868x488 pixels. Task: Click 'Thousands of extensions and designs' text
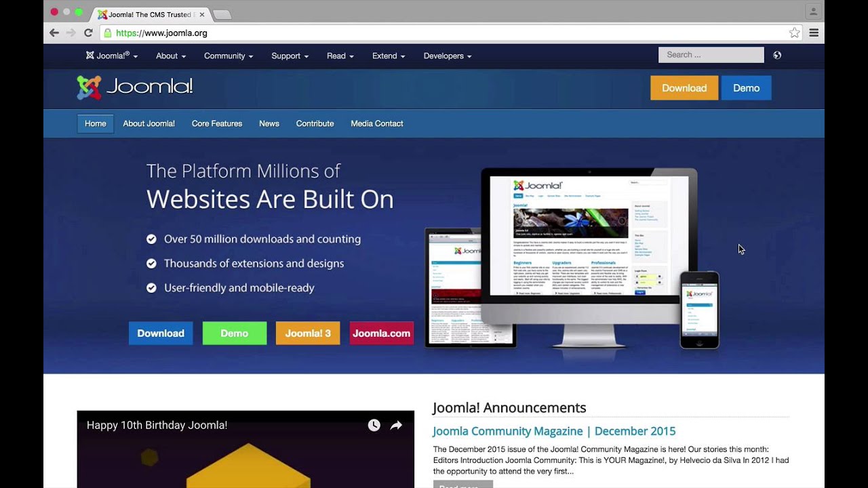pyautogui.click(x=254, y=264)
